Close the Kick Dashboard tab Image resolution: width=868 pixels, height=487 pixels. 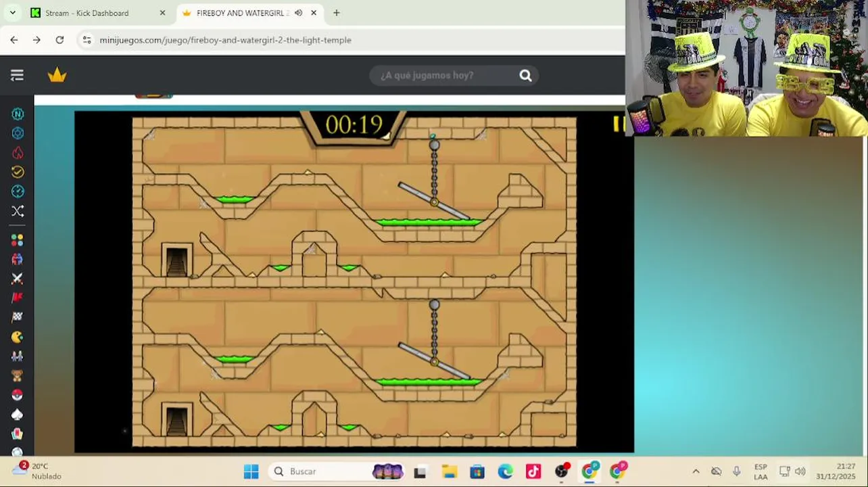coord(162,13)
